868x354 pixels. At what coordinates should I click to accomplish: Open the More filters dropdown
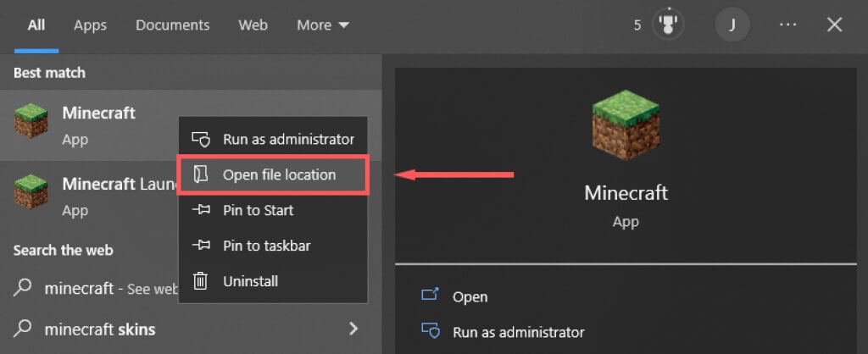coord(323,25)
